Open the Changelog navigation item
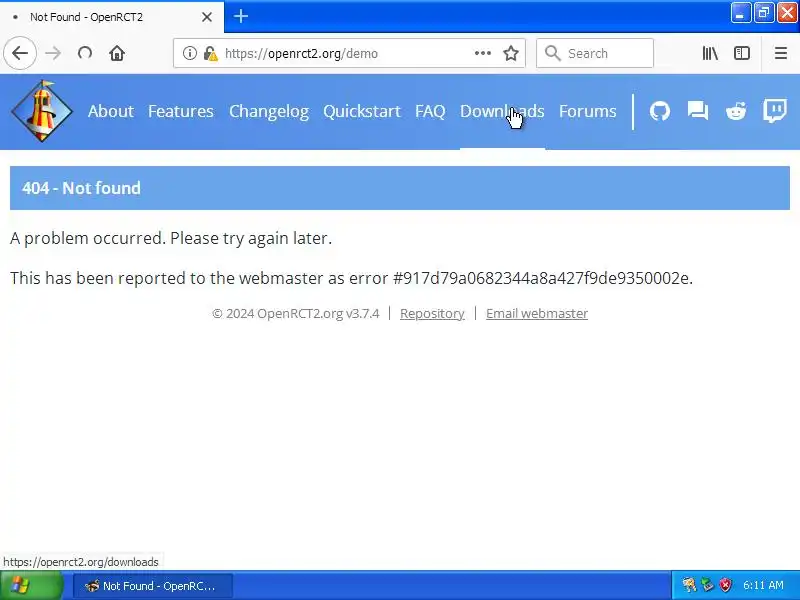Image resolution: width=800 pixels, height=600 pixels. (269, 111)
